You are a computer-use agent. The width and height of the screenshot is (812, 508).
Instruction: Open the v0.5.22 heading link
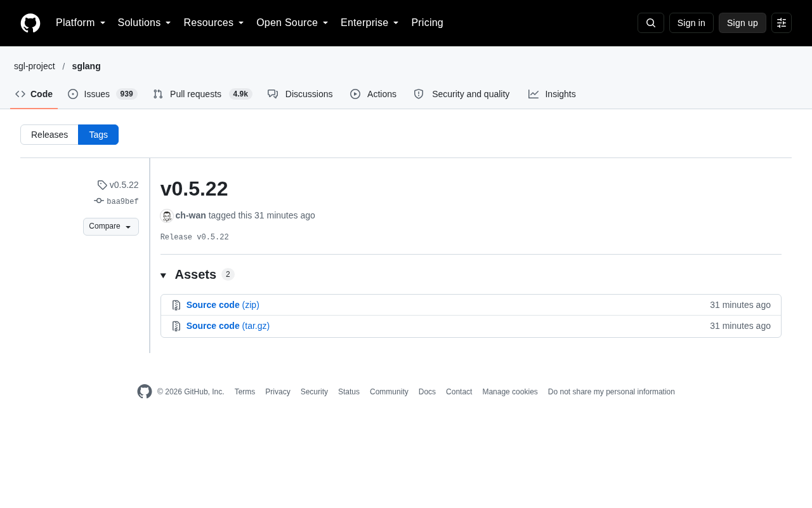point(194,189)
